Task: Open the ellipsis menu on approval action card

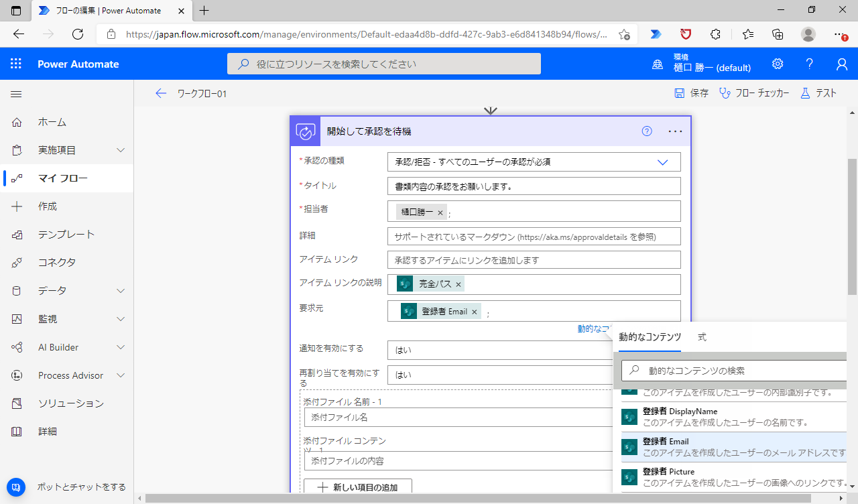Action: pyautogui.click(x=675, y=131)
